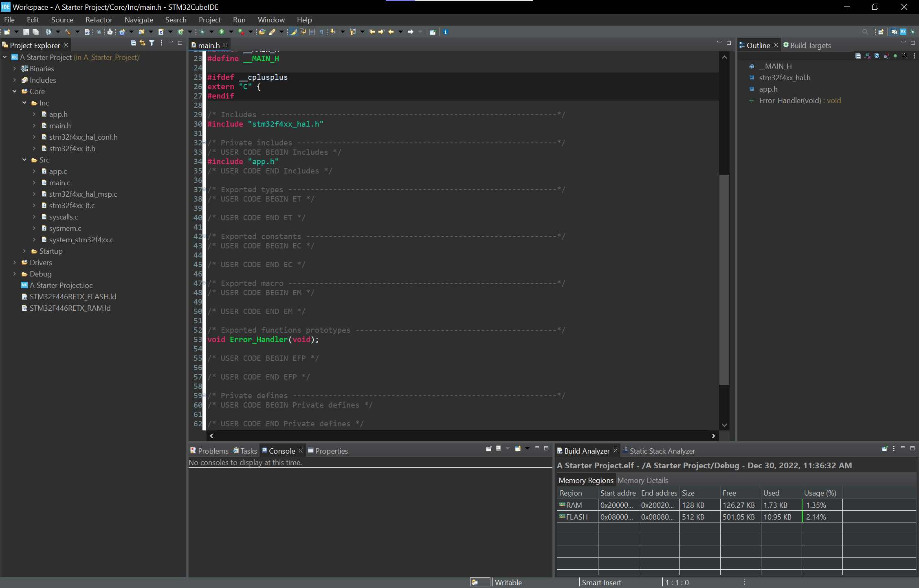The width and height of the screenshot is (919, 588).
Task: Toggle alphabetical Sort in Outline toolbar
Action: (x=867, y=56)
